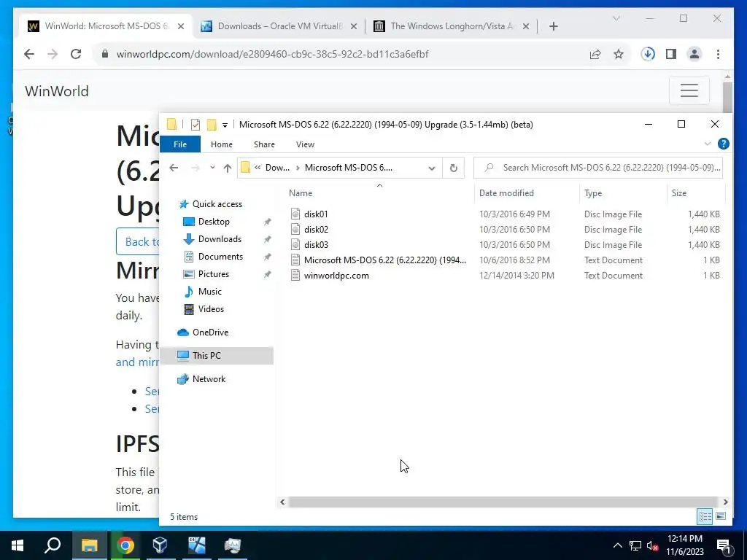Toggle Chrome side panel
The image size is (747, 560).
coord(671,54)
